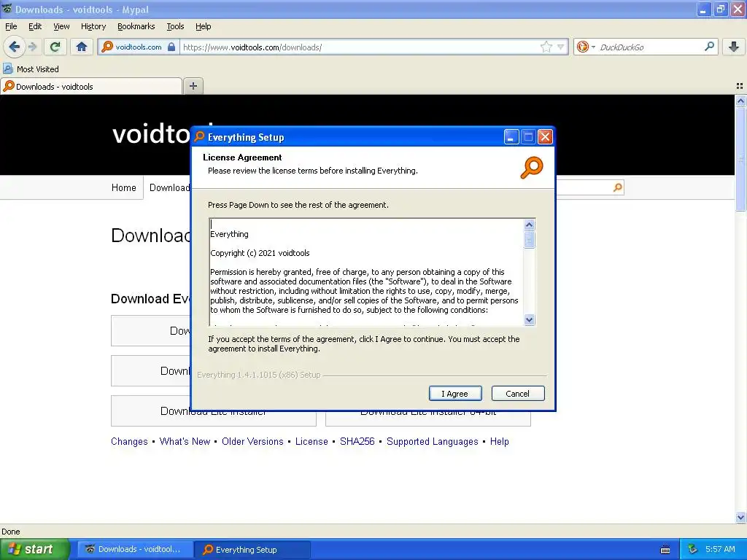Switch to Everything Setup taskbar button
The height and width of the screenshot is (560, 747).
click(252, 549)
